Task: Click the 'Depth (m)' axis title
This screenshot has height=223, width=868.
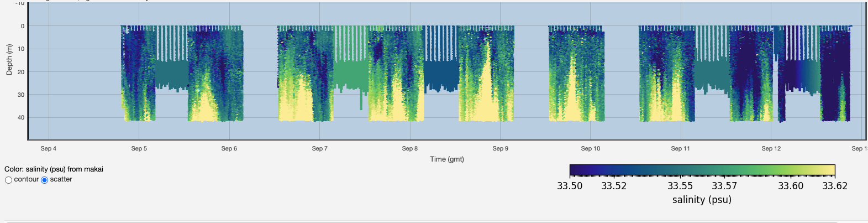Action: 9,60
